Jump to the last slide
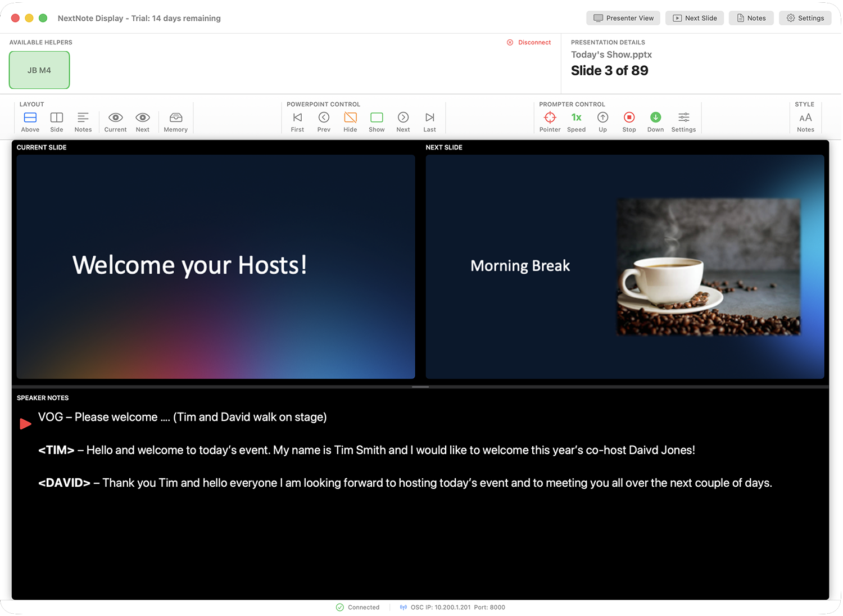Screen dimensions: 843x616 pos(429,120)
